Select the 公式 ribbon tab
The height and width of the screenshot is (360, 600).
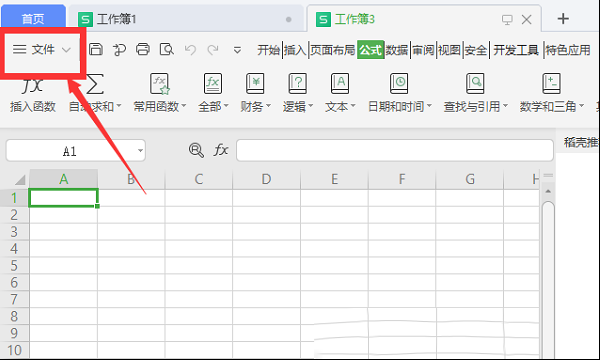point(370,50)
